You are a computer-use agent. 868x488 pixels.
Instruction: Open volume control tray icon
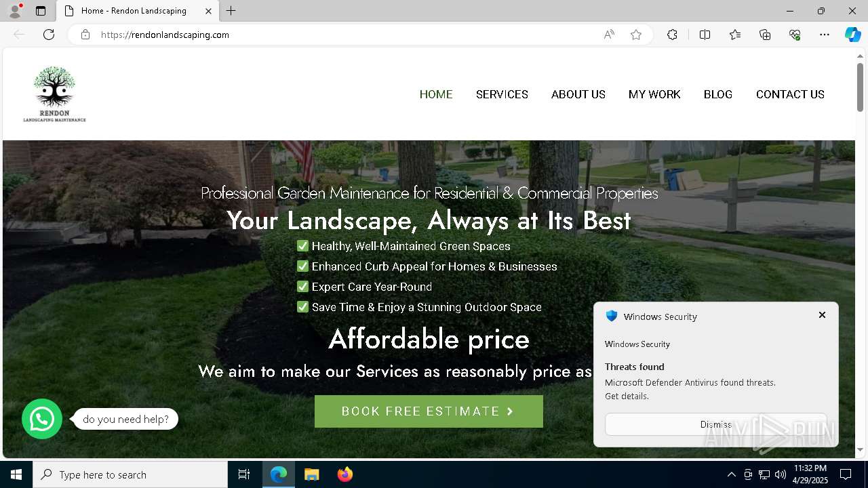781,474
